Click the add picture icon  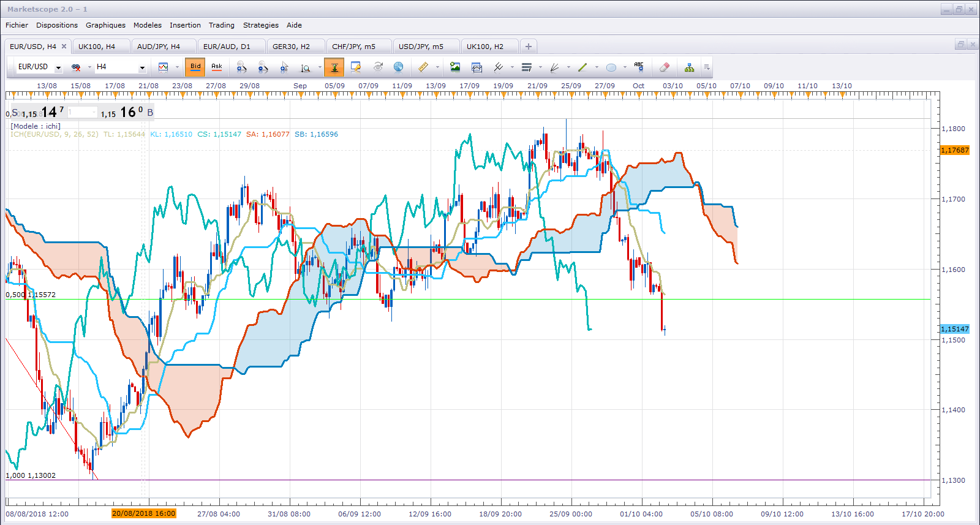pos(455,67)
